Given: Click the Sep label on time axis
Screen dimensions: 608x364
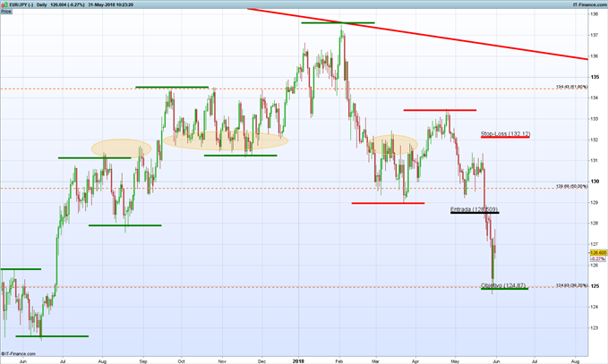Looking at the screenshot, I should (x=143, y=361).
